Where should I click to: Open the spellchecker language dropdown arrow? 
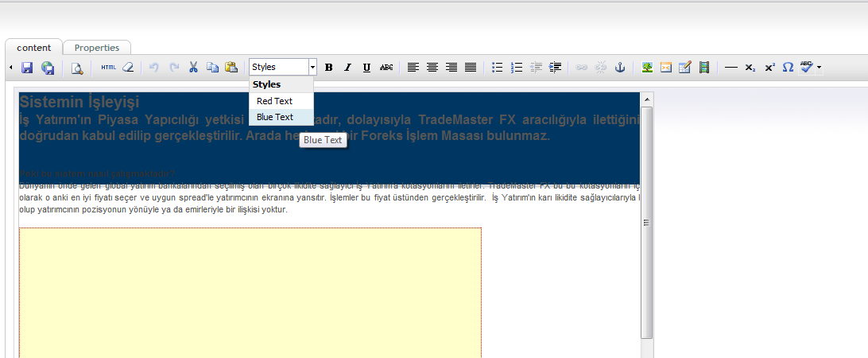(819, 68)
